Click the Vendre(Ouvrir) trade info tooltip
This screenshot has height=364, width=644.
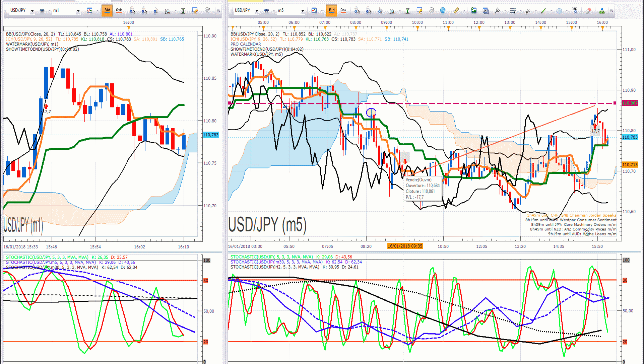pos(423,189)
